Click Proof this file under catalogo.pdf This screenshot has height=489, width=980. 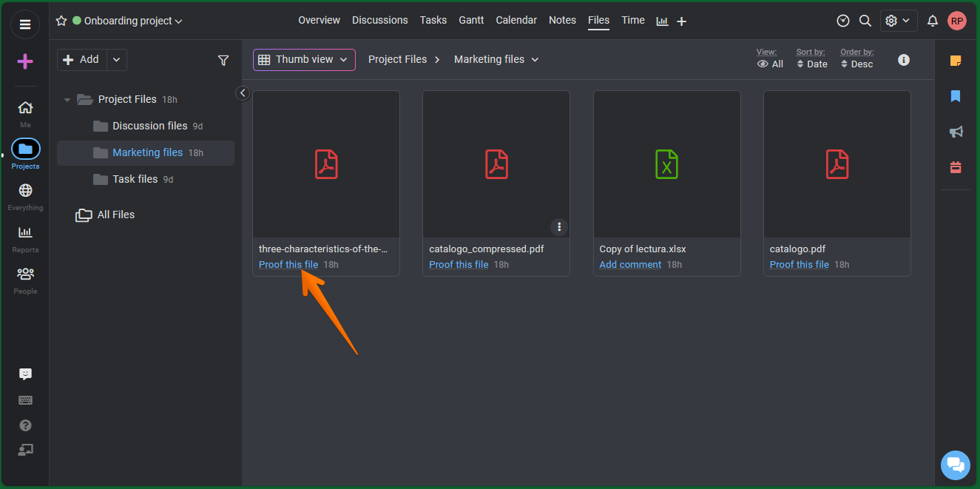tap(799, 265)
